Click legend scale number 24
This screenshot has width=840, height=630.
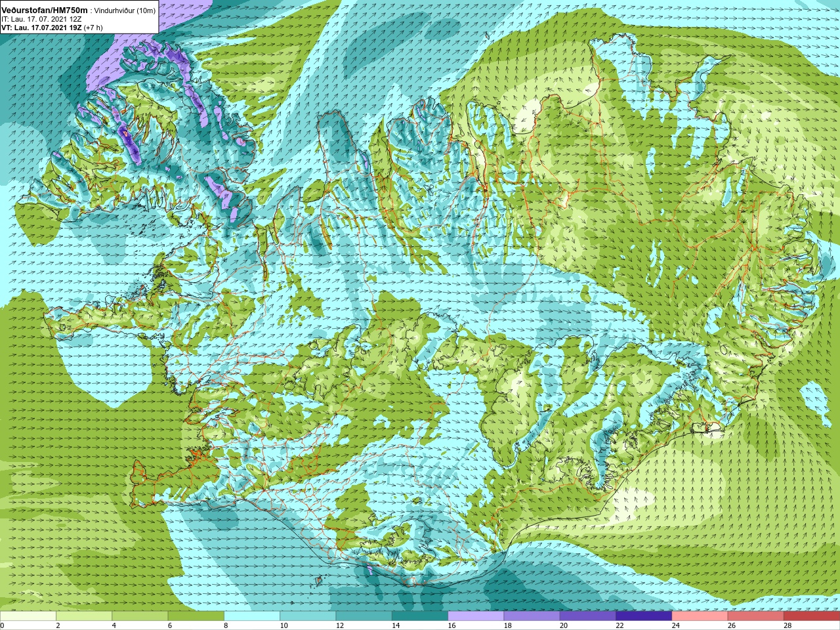coord(675,625)
